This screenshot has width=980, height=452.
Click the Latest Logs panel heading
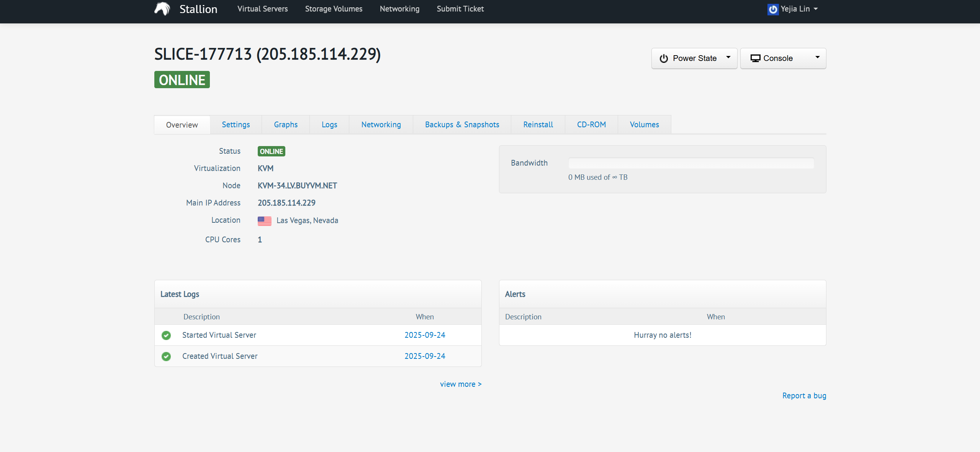tap(180, 294)
